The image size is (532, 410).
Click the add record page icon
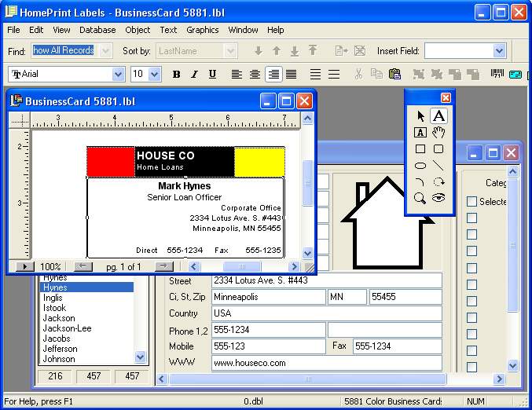[x=341, y=51]
